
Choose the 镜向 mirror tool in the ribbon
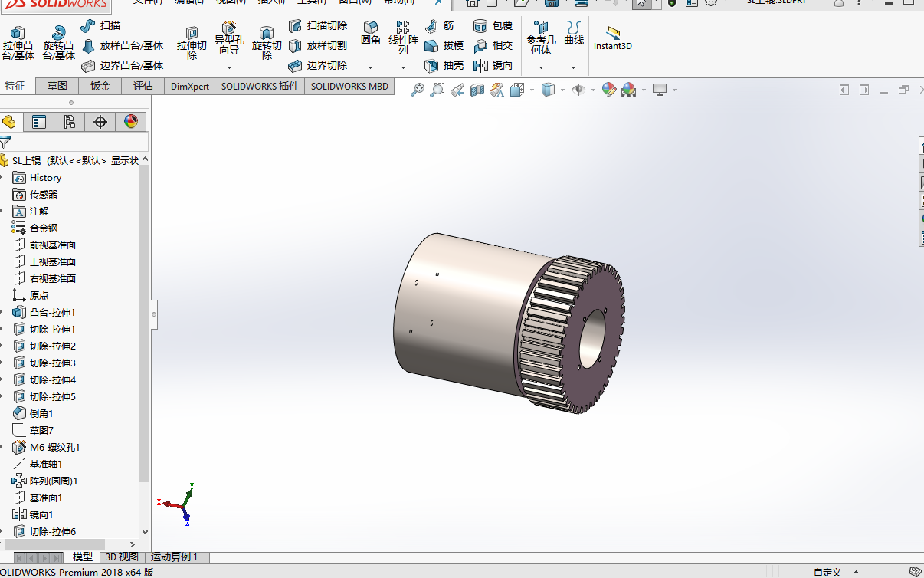click(x=493, y=65)
